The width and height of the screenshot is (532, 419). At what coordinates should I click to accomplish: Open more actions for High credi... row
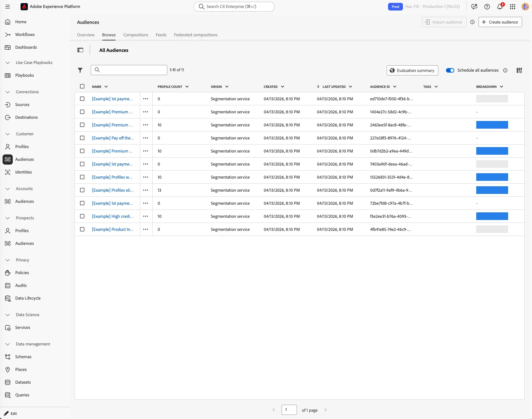tap(146, 216)
